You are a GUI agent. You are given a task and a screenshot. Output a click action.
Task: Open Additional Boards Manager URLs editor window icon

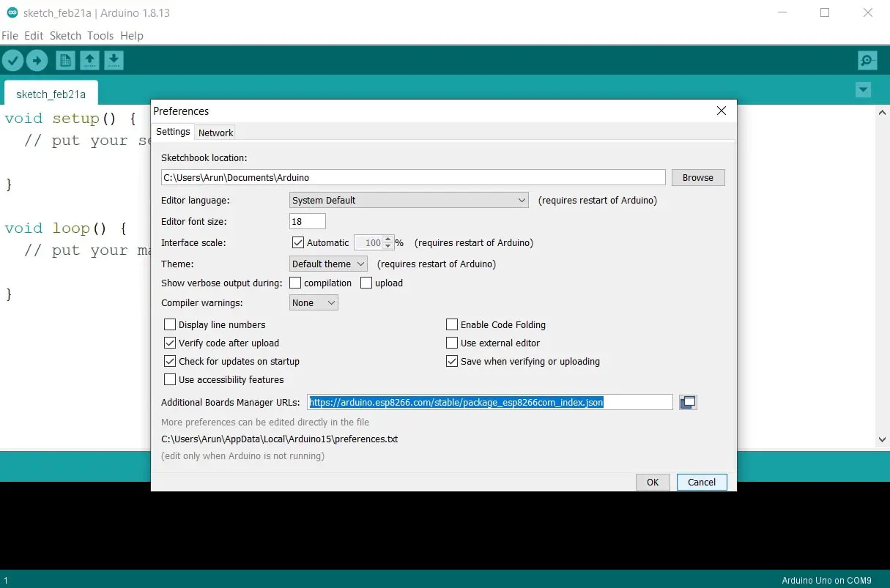click(x=688, y=402)
